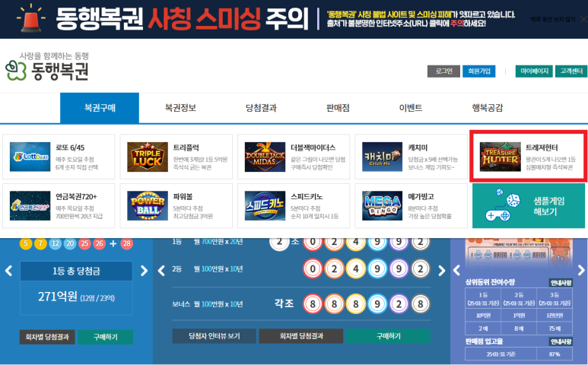Click the 로그인 button
The image size is (588, 365).
443,71
